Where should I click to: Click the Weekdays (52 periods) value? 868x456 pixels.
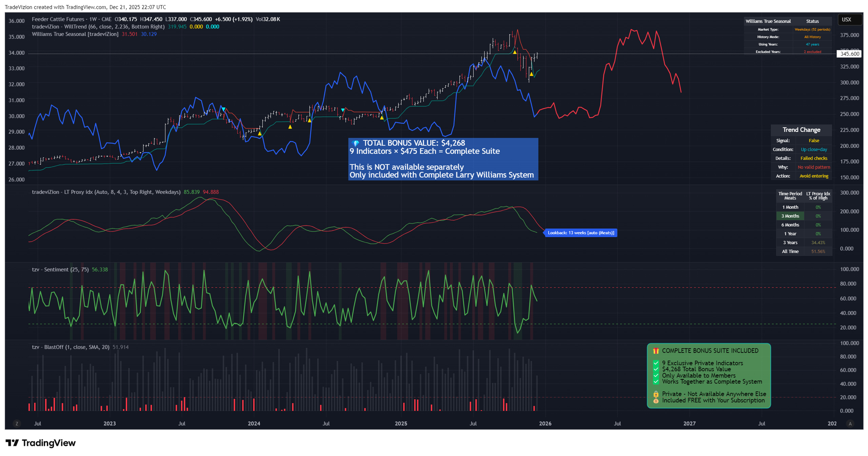(812, 30)
